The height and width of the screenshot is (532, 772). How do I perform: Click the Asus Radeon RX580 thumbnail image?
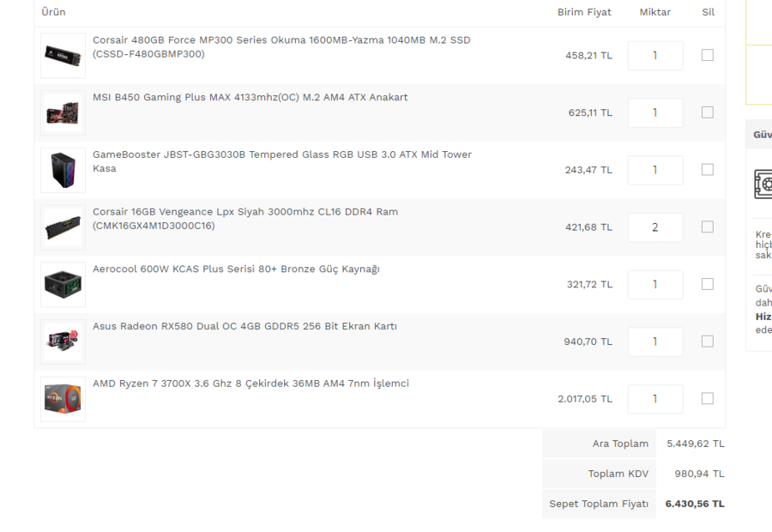63,342
